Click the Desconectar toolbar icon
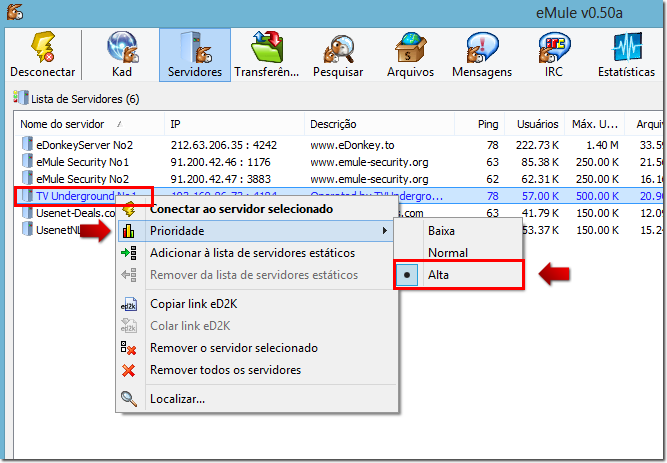Screen dimensions: 667x463 click(43, 47)
